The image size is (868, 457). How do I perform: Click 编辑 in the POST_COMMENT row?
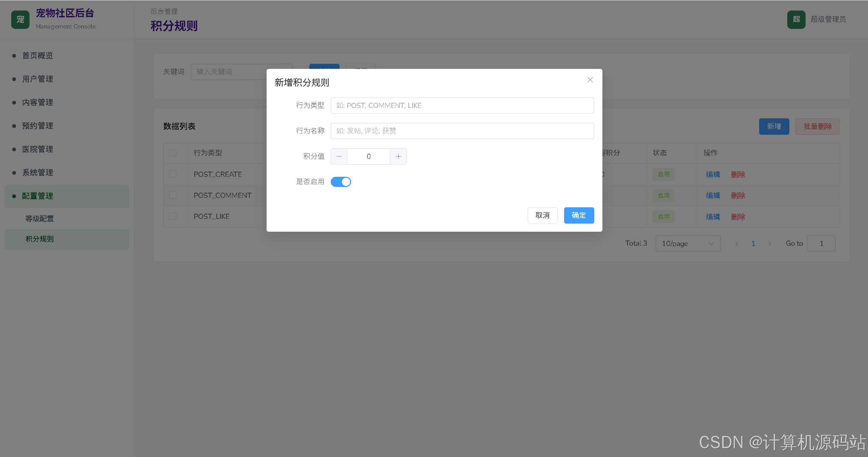coord(713,195)
